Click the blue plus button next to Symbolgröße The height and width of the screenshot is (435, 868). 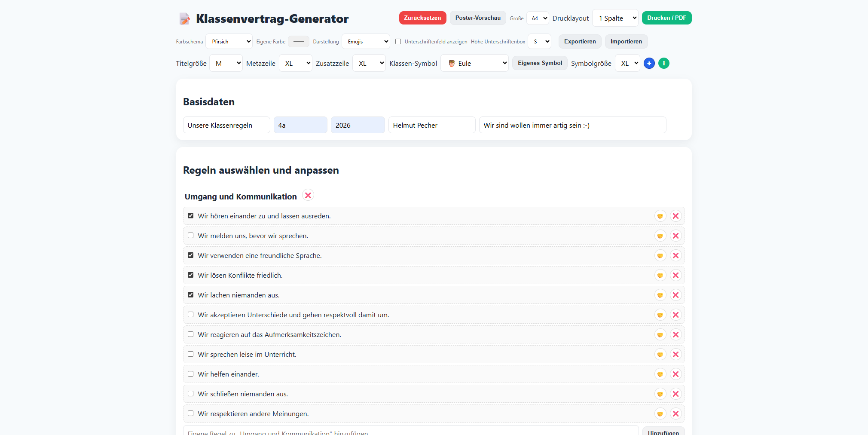click(649, 63)
